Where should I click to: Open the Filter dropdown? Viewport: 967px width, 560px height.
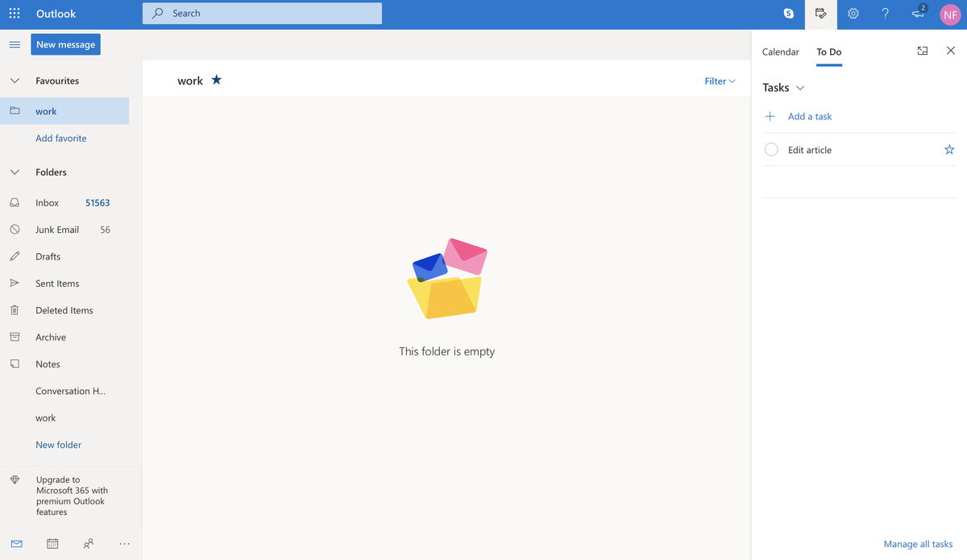[x=719, y=81]
